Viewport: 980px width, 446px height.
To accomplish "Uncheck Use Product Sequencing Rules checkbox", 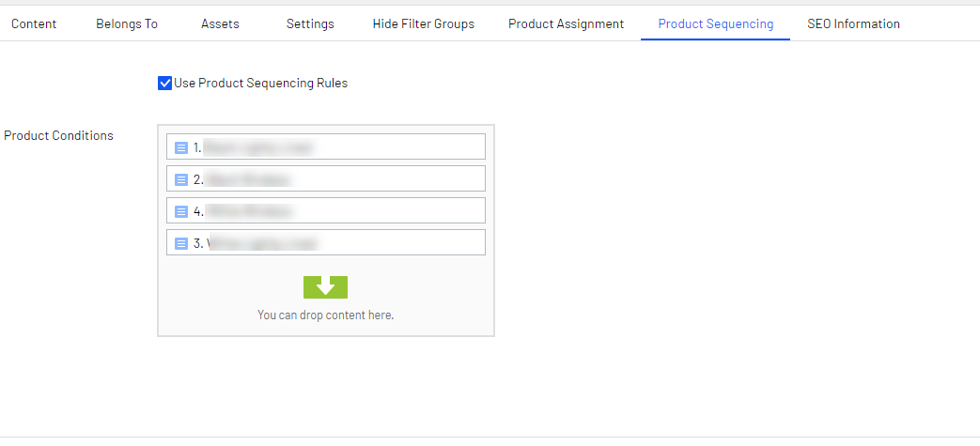I will pos(165,84).
